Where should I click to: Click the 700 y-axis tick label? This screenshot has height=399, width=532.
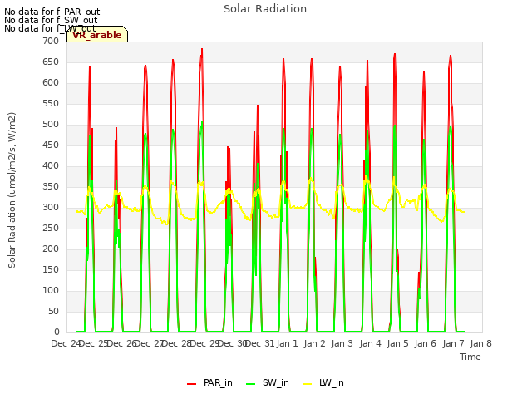click(x=51, y=41)
